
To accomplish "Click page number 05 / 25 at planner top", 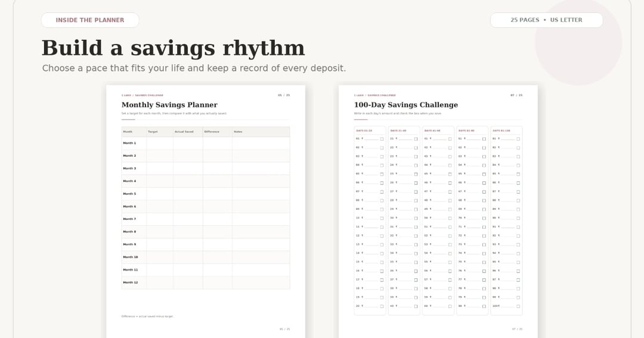I will pyautogui.click(x=284, y=95).
